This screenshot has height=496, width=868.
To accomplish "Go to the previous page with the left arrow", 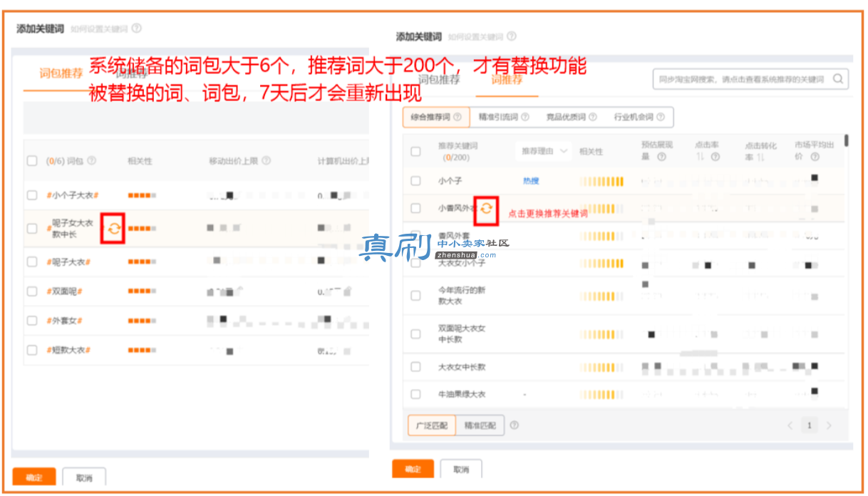I will tap(790, 426).
